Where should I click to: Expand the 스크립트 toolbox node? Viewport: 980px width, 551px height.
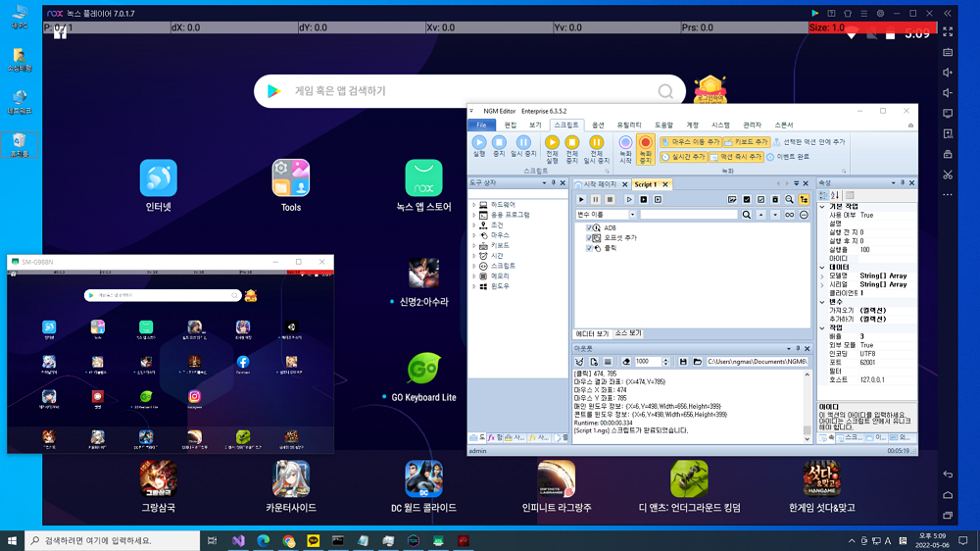473,266
